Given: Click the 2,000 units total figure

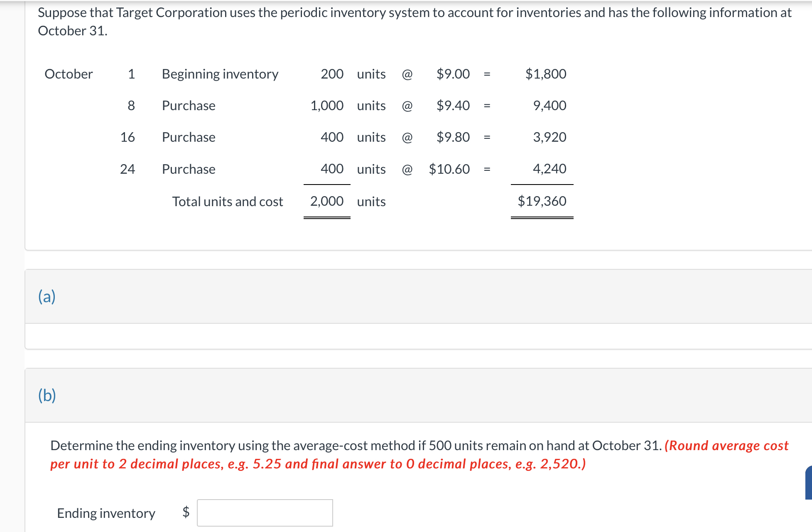Looking at the screenshot, I should (x=327, y=201).
